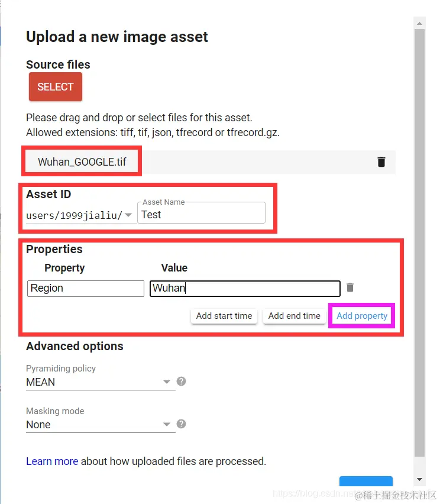Delete the Wuhan_GOOGLE.tif file with trash icon
This screenshot has height=504, width=440.
(x=381, y=161)
